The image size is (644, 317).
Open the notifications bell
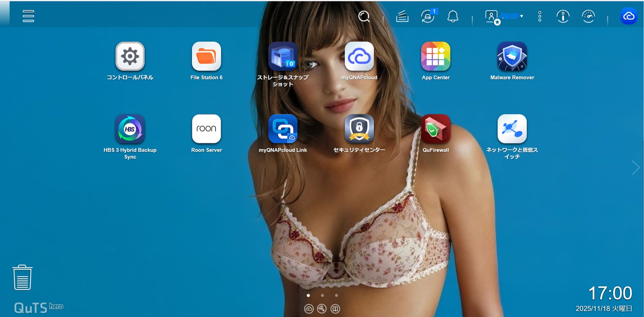453,16
